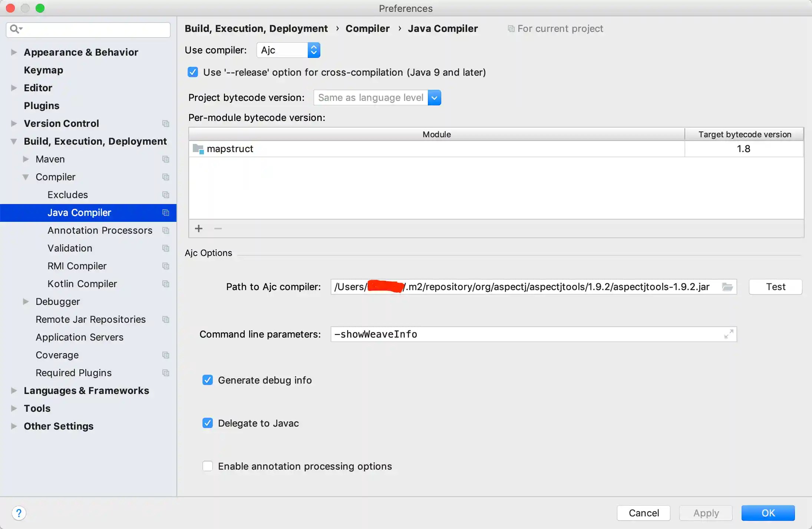Select Kotlin Compiler in settings tree

point(82,284)
